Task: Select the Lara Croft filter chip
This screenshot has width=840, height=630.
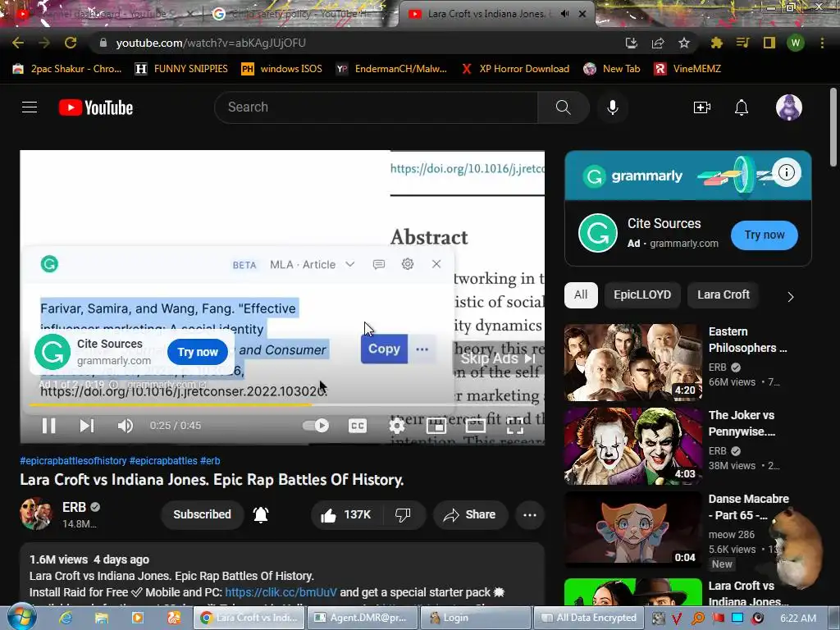Action: click(724, 295)
